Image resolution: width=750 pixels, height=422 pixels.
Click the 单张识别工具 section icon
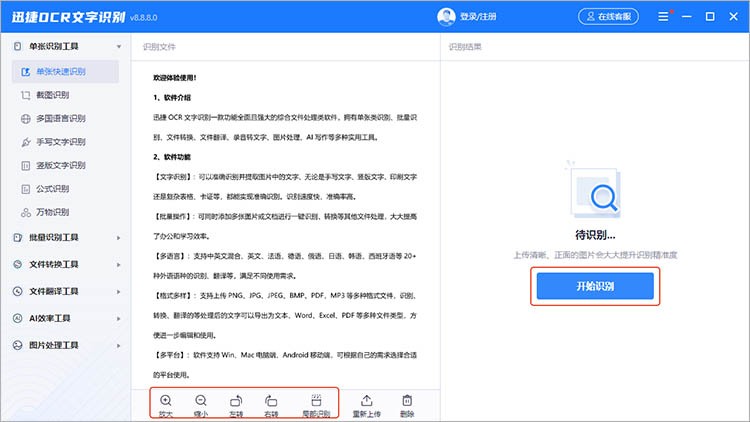tap(18, 46)
